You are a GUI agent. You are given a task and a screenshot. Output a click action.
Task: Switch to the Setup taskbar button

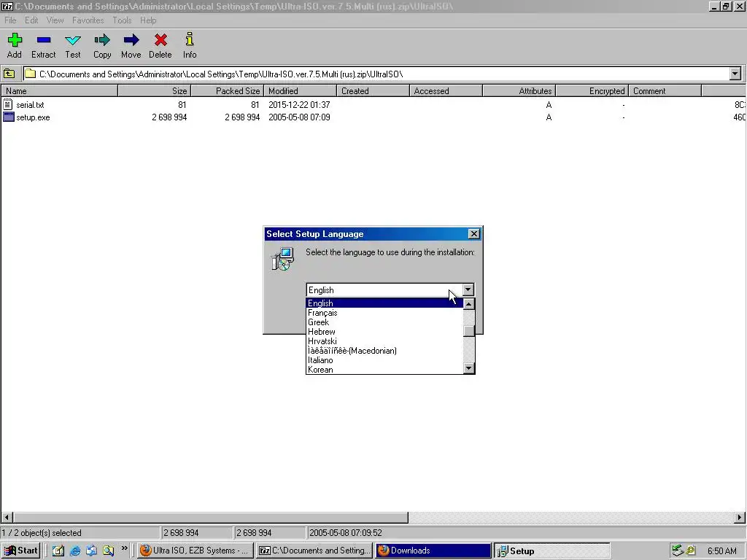tap(551, 551)
